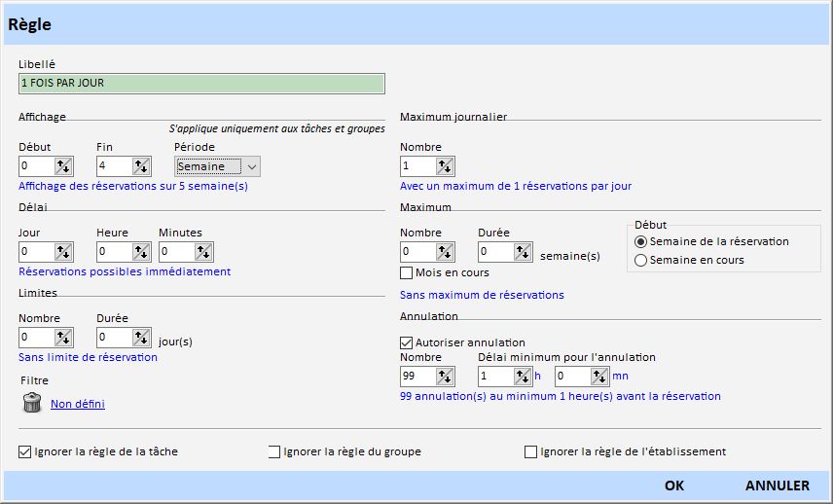Click the Délai Minutes spinner arrows
The width and height of the screenshot is (833, 504).
tap(203, 252)
